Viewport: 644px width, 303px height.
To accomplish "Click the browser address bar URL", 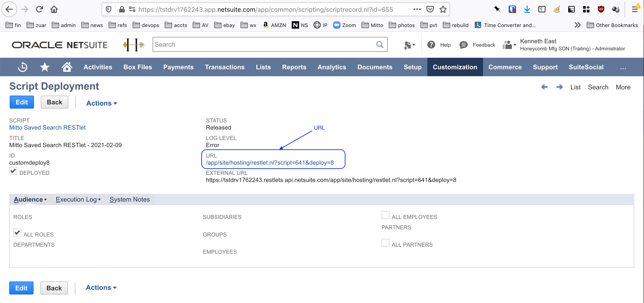I will pos(265,9).
